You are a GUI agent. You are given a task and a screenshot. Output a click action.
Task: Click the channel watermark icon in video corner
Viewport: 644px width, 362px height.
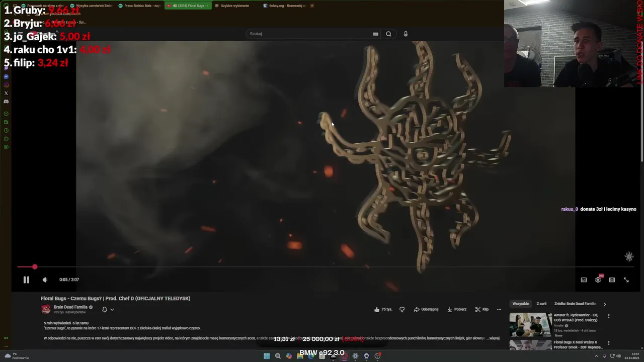629,257
